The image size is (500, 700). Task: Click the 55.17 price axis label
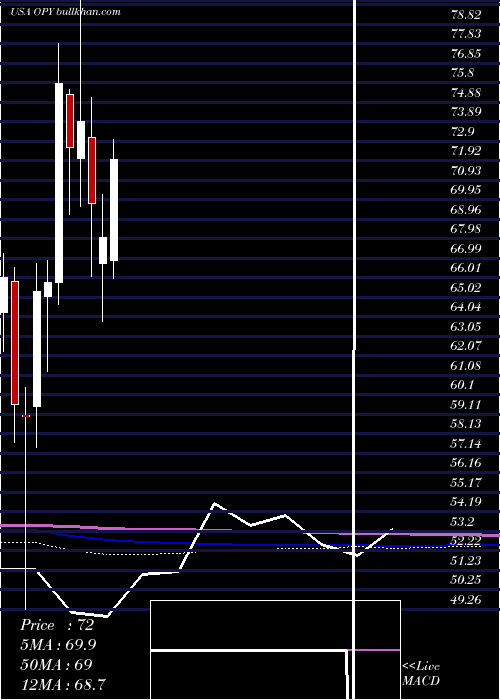(x=466, y=482)
